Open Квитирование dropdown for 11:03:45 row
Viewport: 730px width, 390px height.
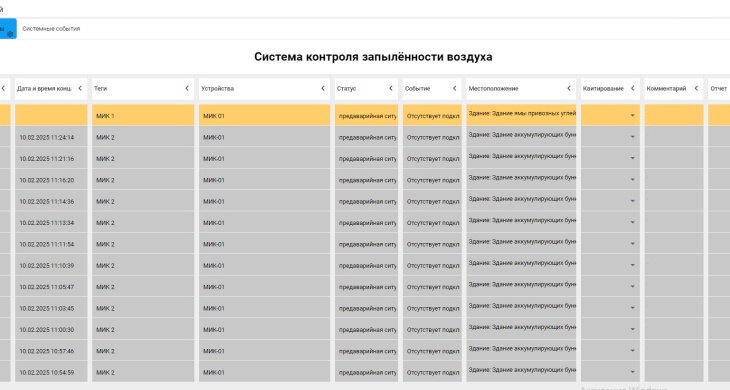pyautogui.click(x=633, y=308)
